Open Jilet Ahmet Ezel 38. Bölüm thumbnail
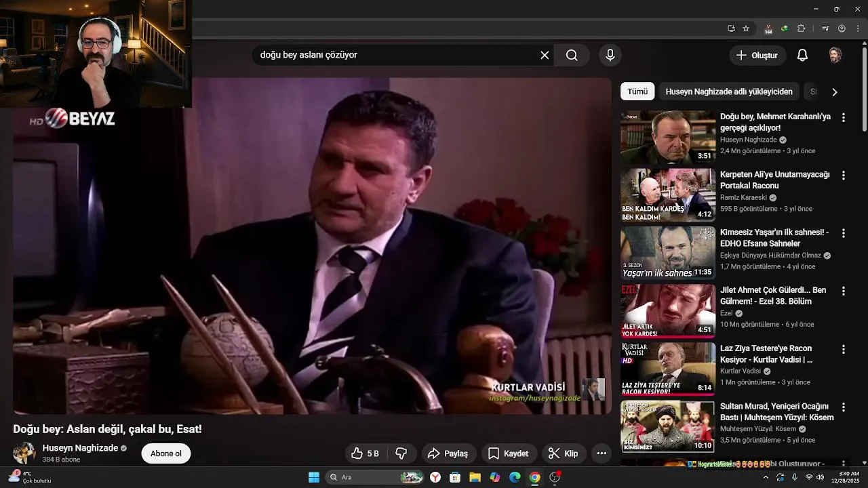Image resolution: width=868 pixels, height=488 pixels. click(x=668, y=311)
